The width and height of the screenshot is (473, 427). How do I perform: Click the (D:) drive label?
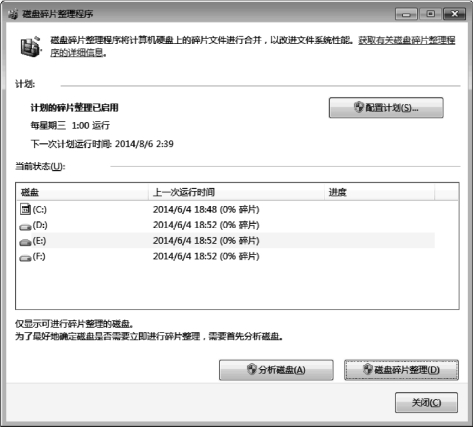40,225
